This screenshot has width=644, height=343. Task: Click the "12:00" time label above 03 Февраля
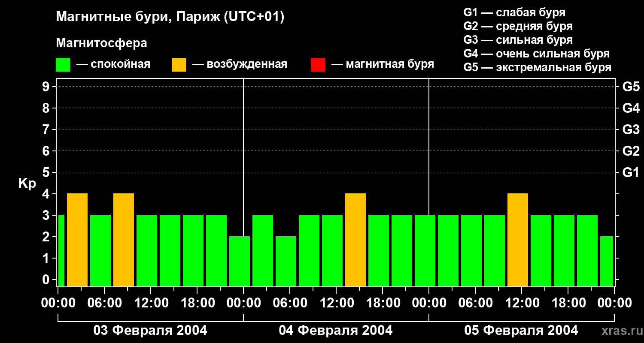click(x=151, y=303)
